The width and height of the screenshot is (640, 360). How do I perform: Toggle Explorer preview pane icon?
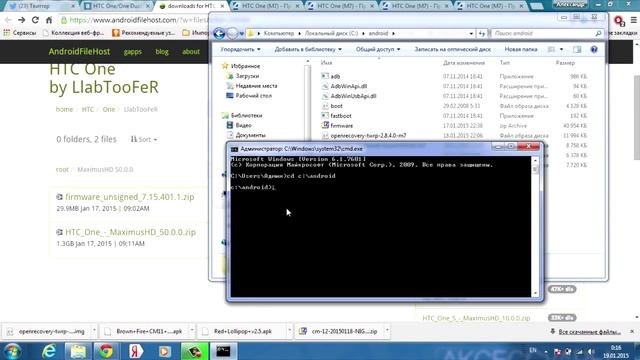(x=577, y=49)
